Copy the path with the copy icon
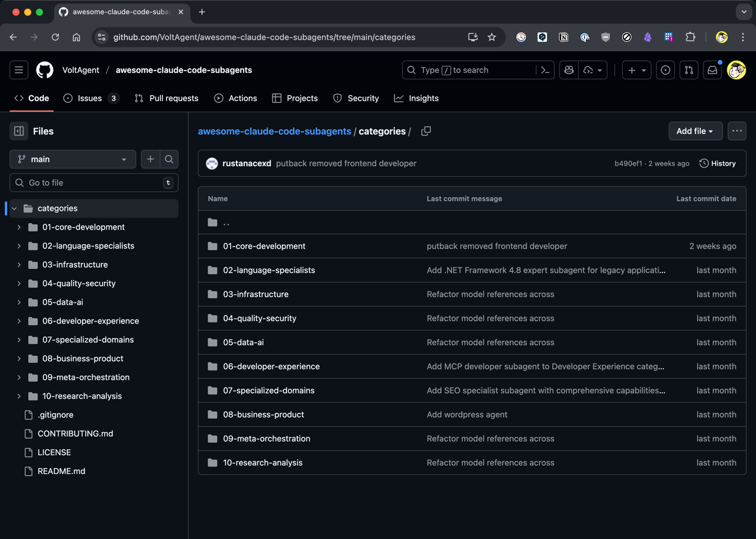This screenshot has height=539, width=756. (426, 131)
